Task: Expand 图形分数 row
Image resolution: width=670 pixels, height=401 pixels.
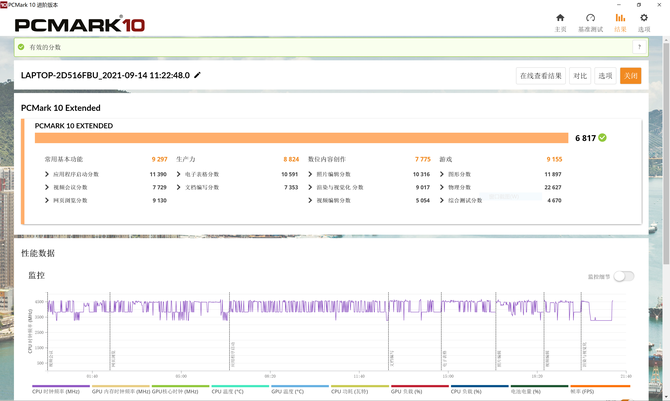Action: coord(442,174)
